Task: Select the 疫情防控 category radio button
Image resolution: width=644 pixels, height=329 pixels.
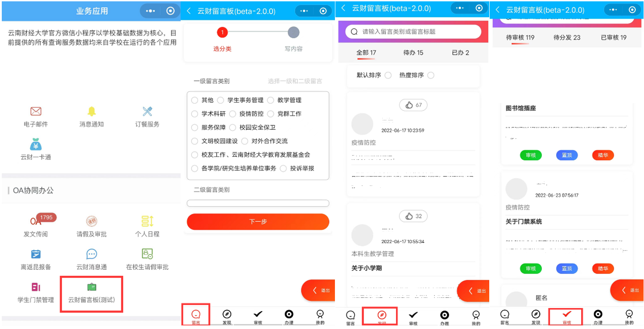Action: pyautogui.click(x=232, y=114)
